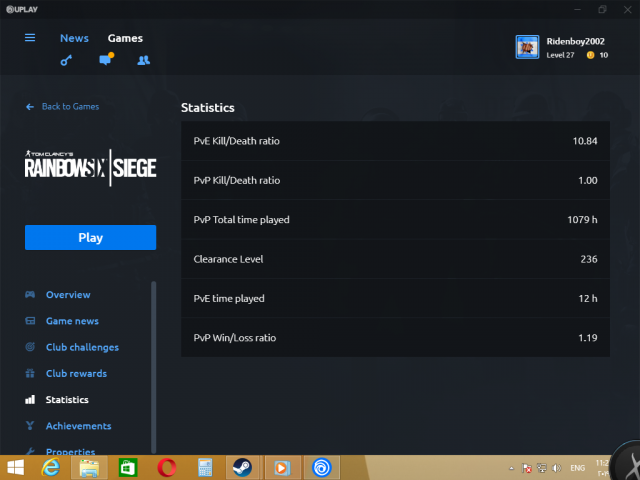Screen dimensions: 640x480
Task: Click the Statistics heading
Action: pos(208,107)
